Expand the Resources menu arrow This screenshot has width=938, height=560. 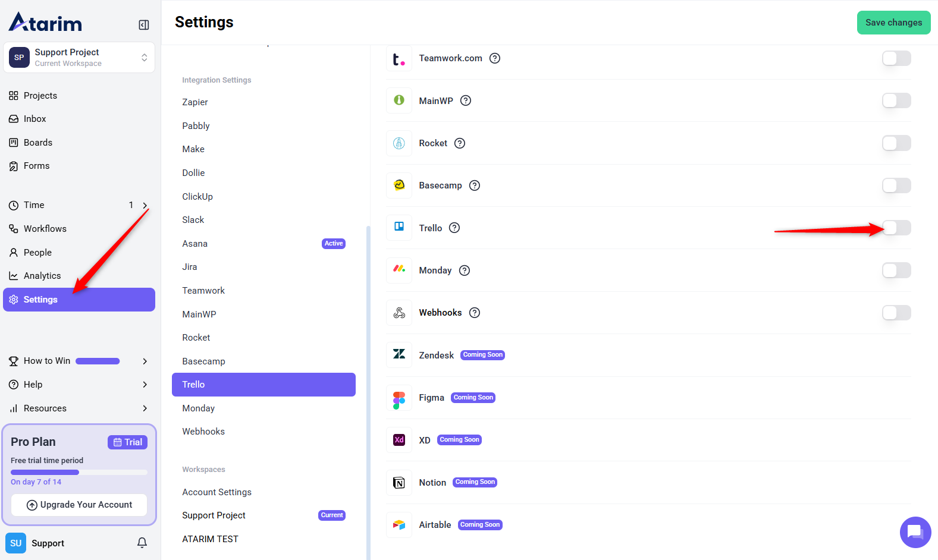coord(145,408)
